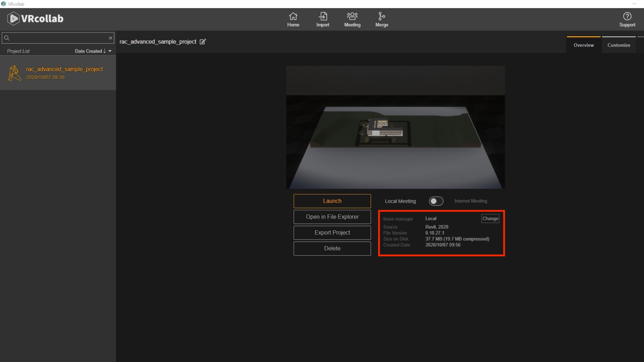The image size is (644, 362).
Task: Toggle Local/Internet Meeting switch
Action: [x=436, y=201]
